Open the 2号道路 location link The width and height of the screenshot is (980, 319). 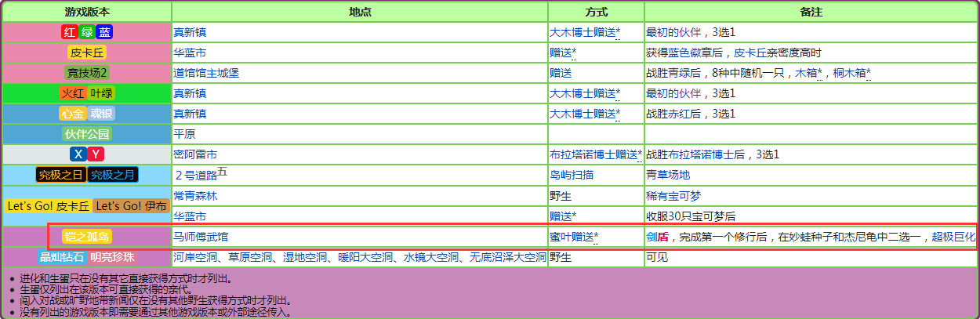[196, 175]
